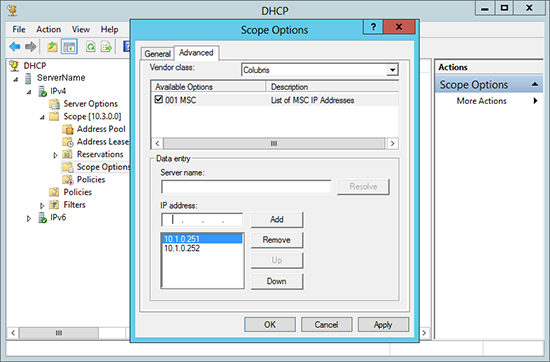Click the Export List toolbar icon
The width and height of the screenshot is (550, 362).
click(x=106, y=47)
